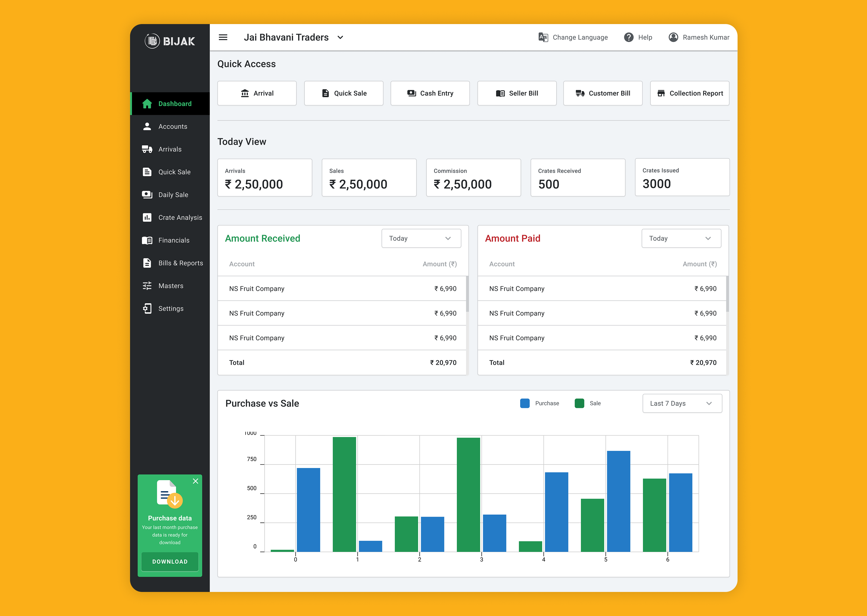The width and height of the screenshot is (867, 616).
Task: Click the Change Language translate icon
Action: click(543, 37)
